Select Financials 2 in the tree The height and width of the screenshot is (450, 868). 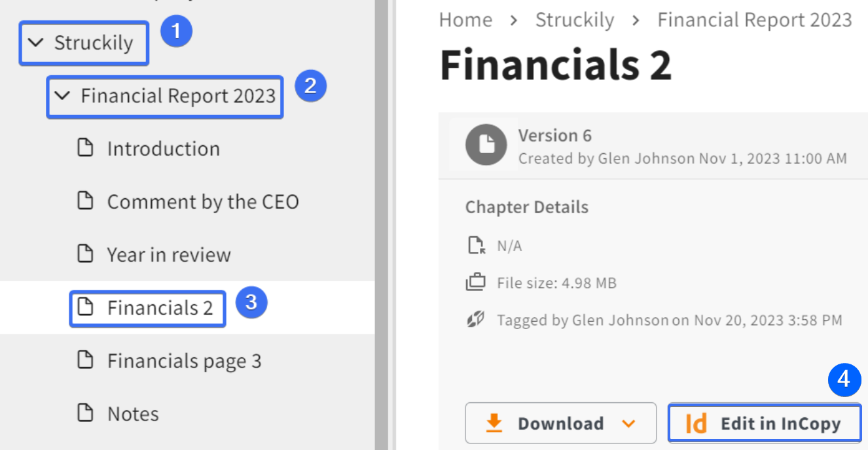point(160,308)
